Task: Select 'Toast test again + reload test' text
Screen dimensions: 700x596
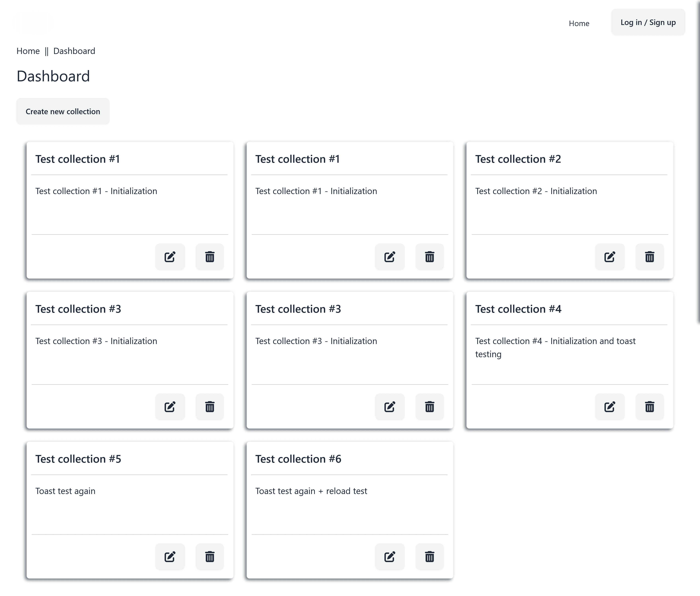Action: (311, 491)
